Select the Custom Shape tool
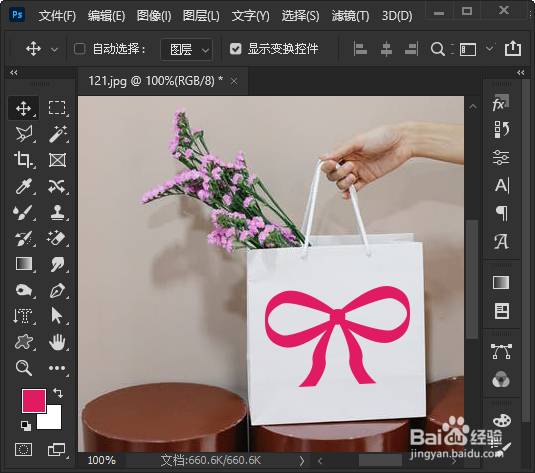 coord(24,342)
